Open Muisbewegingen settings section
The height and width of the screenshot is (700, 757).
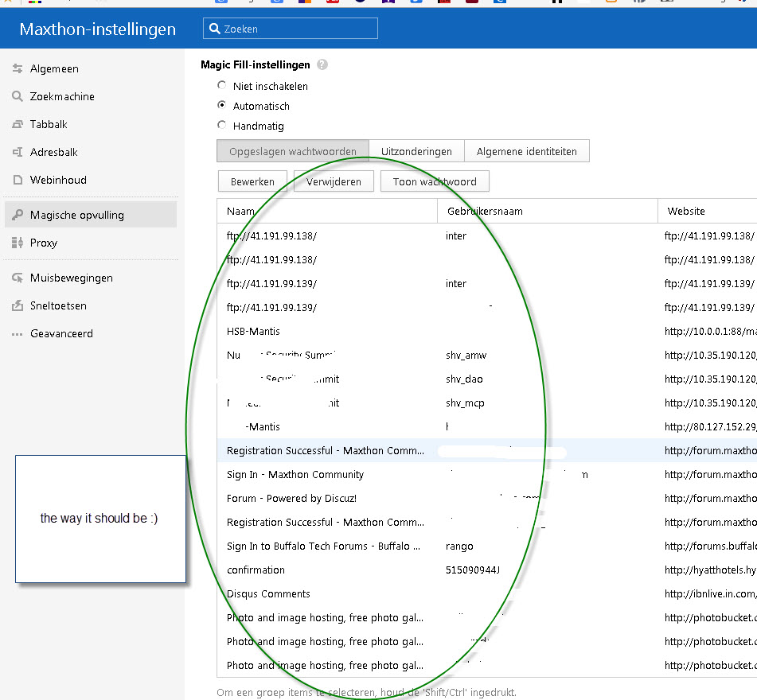tap(91, 278)
